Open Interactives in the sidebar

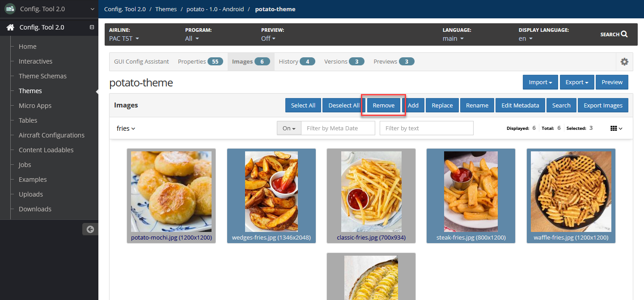pyautogui.click(x=35, y=61)
